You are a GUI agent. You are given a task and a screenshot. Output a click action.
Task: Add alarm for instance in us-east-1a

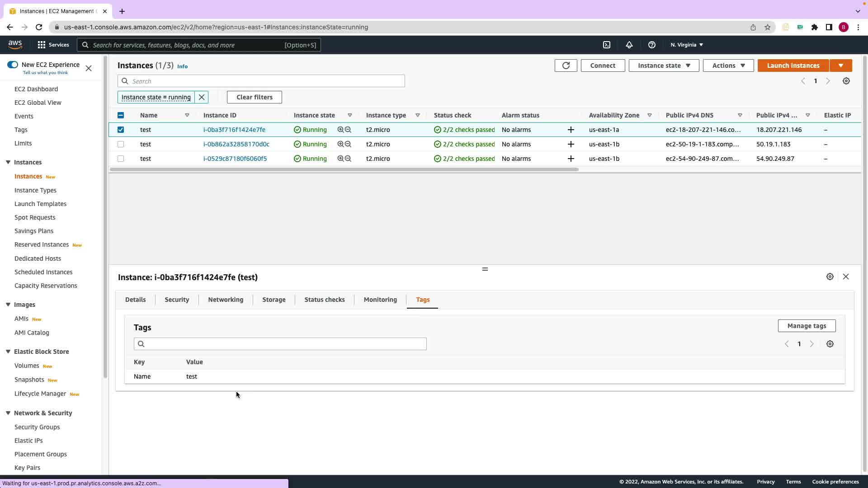pyautogui.click(x=571, y=130)
